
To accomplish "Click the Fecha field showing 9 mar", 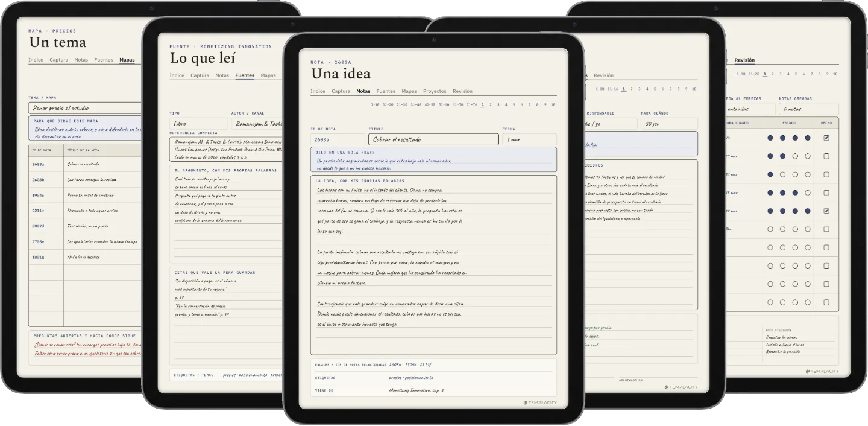I will (x=529, y=139).
